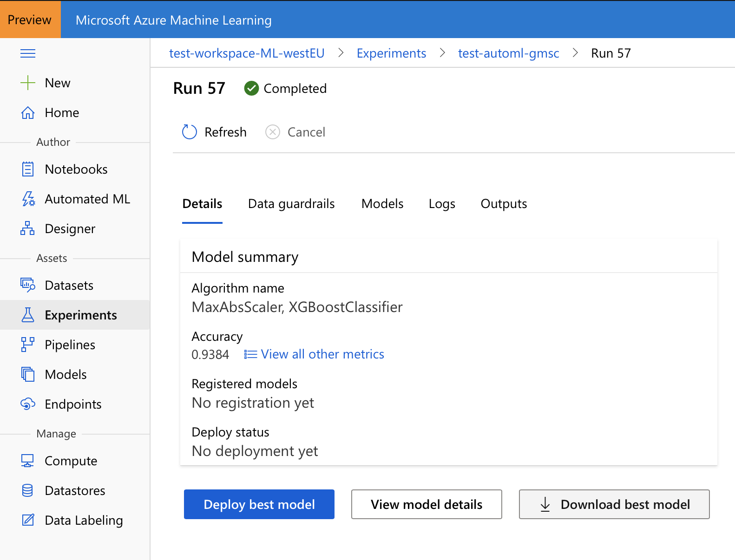This screenshot has height=560, width=735.
Task: Open the Details tab
Action: pyautogui.click(x=202, y=204)
